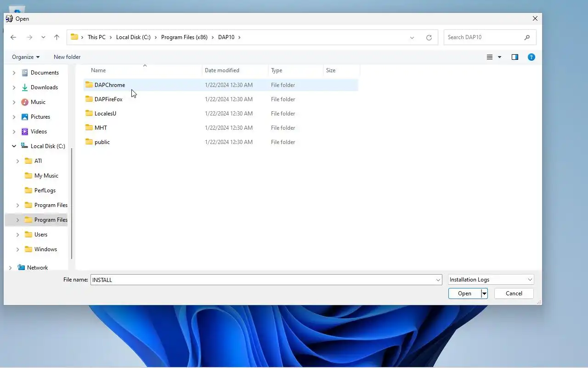The width and height of the screenshot is (588, 368).
Task: Open the recent locations dropdown arrow
Action: click(x=43, y=37)
